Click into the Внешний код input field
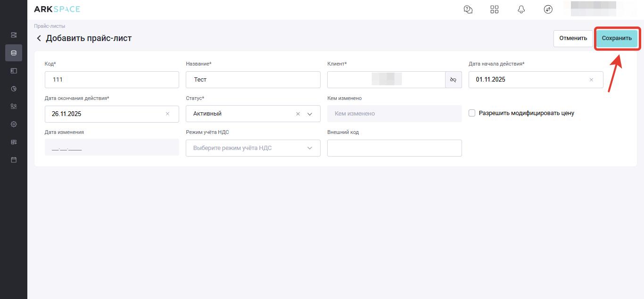This screenshot has height=299, width=644. (394, 148)
